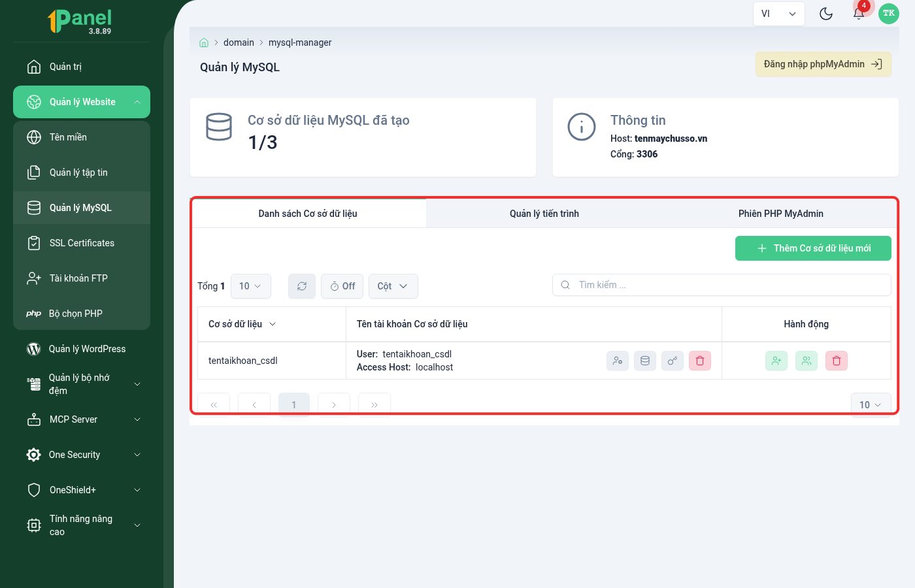Go to the next page arrow

(x=334, y=405)
